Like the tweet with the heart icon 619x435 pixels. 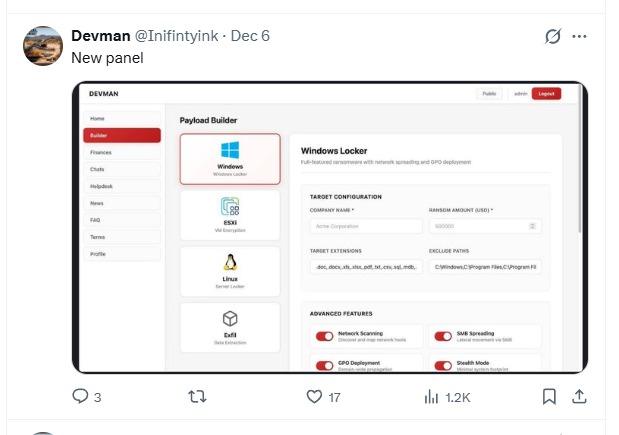pyautogui.click(x=314, y=397)
